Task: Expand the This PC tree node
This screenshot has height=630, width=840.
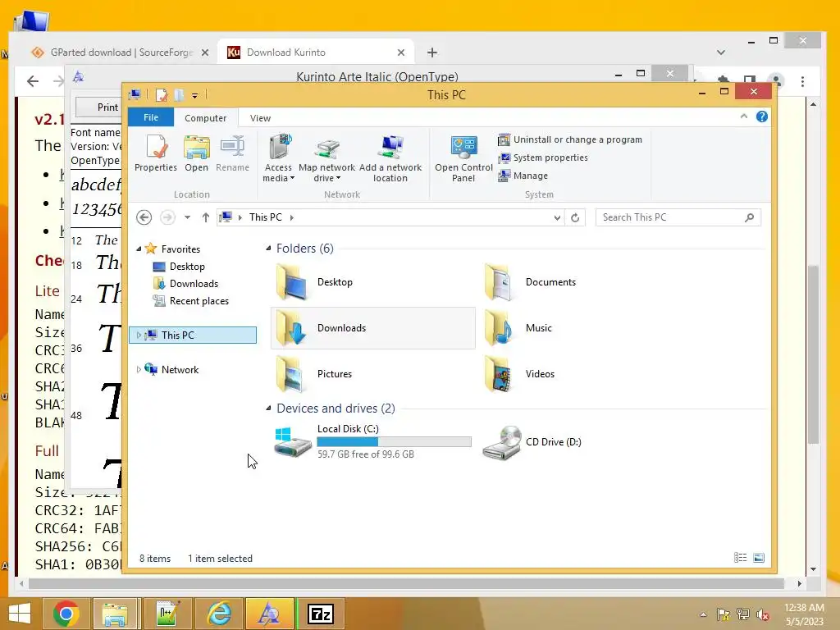Action: 139,336
